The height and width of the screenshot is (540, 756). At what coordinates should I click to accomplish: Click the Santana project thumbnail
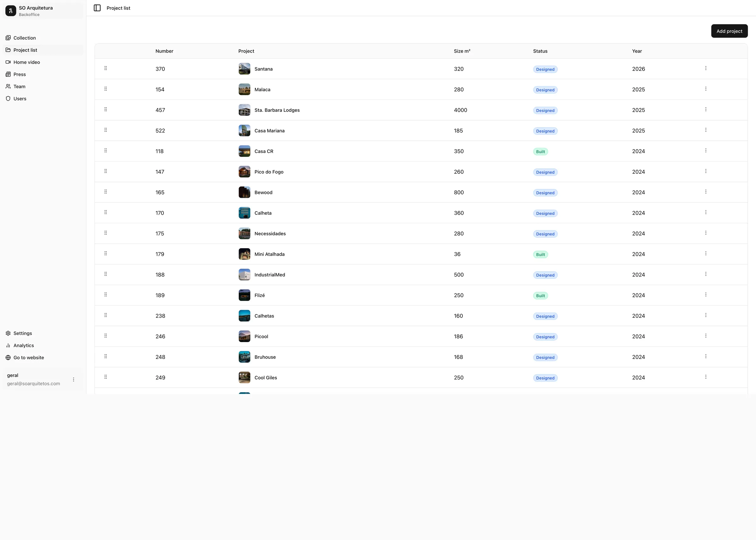point(244,69)
